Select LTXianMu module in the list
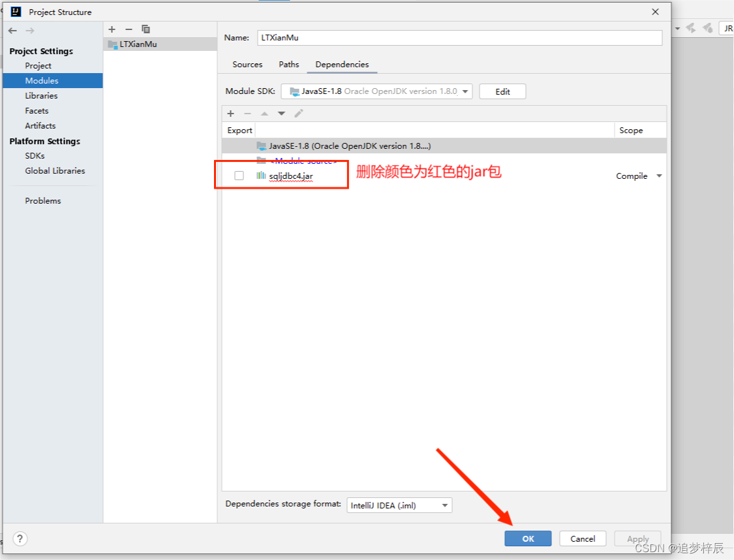This screenshot has width=734, height=560. tap(160, 44)
